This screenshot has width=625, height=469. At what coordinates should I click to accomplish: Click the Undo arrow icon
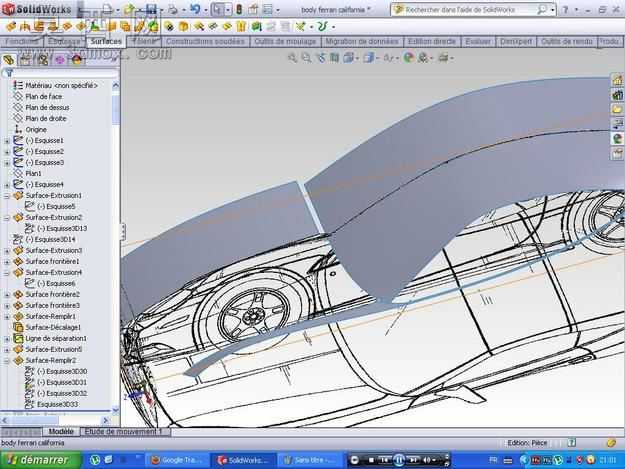tap(195, 9)
